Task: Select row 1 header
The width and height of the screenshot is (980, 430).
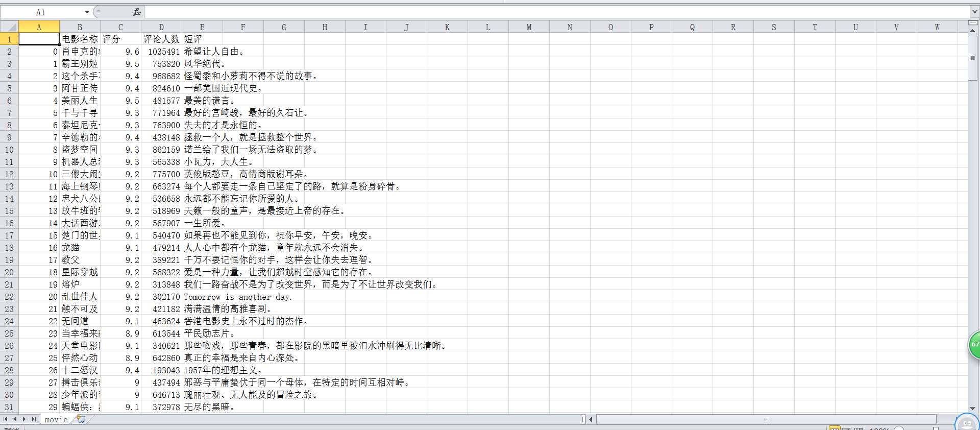Action: click(9, 39)
